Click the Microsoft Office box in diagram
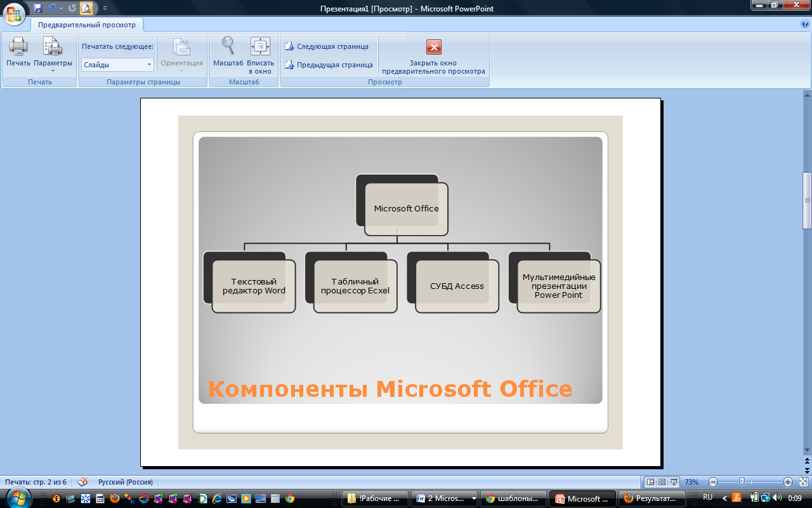This screenshot has width=812, height=508. [406, 208]
